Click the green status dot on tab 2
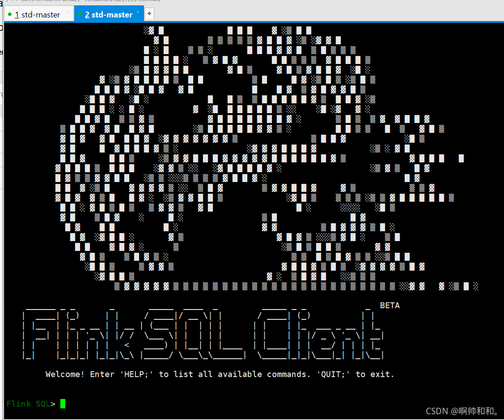Screen dimensions: 504x420 80,14
